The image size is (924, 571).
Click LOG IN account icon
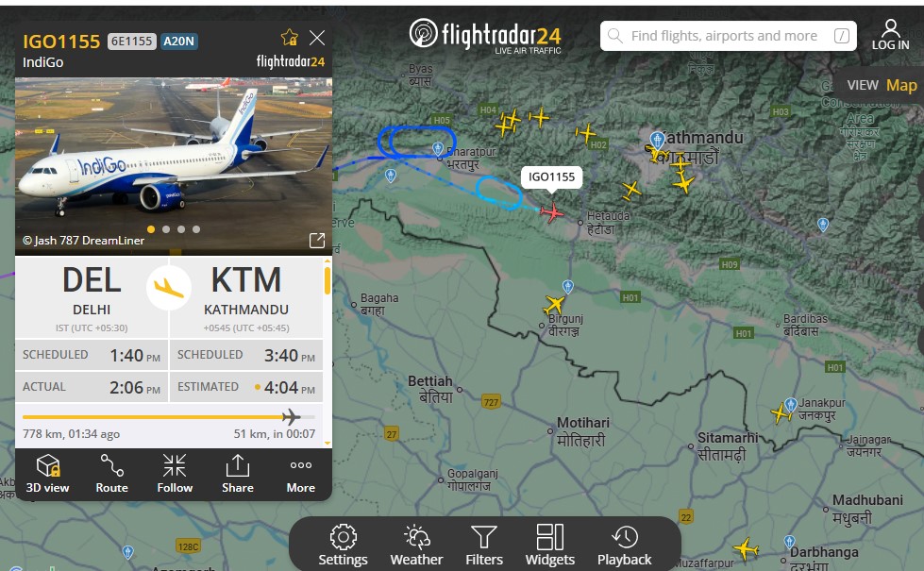click(890, 35)
